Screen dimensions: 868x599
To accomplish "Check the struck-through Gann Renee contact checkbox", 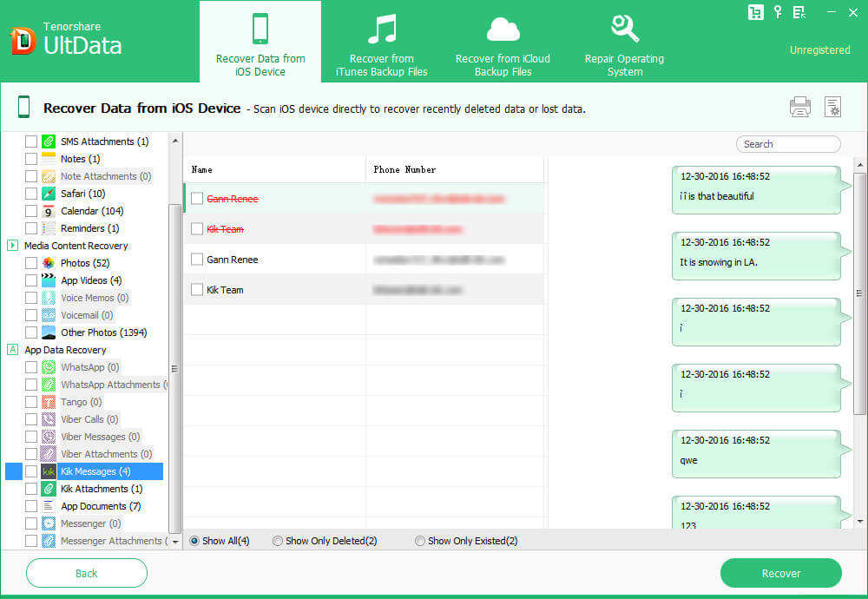I will [x=197, y=199].
